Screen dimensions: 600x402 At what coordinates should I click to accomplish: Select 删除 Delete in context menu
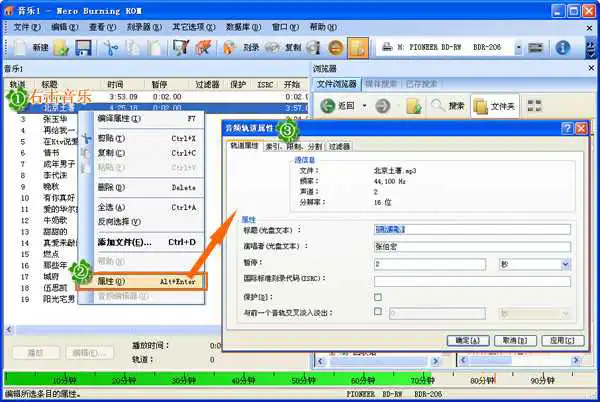(x=148, y=187)
